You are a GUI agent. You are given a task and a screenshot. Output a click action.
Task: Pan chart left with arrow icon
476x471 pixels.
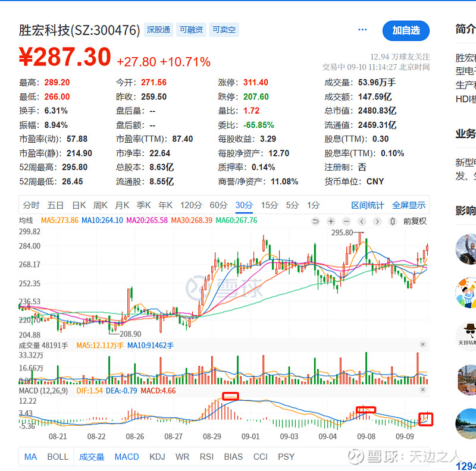[362, 222]
